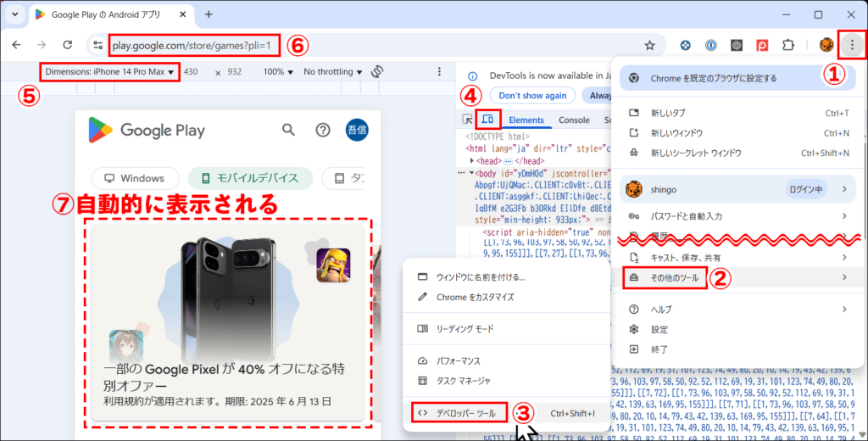Screen dimensions: 868x441
Task: Select リーディング モード menu item
Action: pos(507,328)
